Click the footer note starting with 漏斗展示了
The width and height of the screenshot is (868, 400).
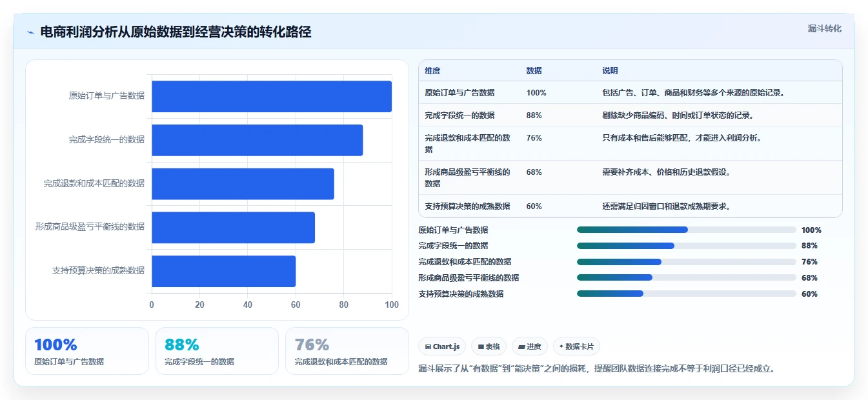[x=596, y=369]
